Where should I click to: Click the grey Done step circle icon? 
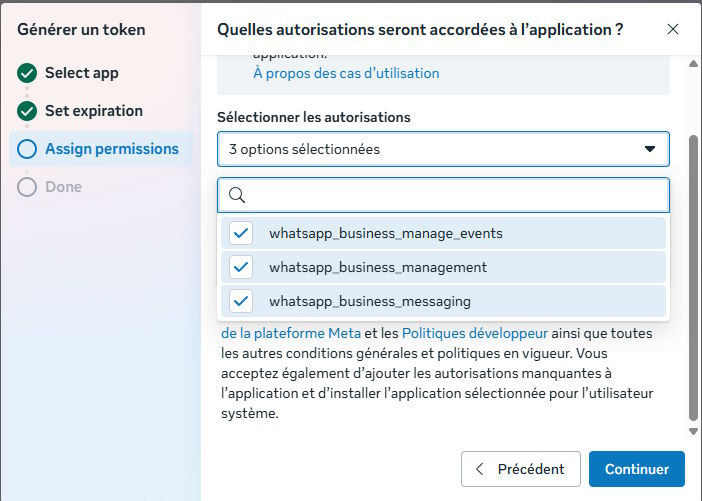tap(27, 187)
